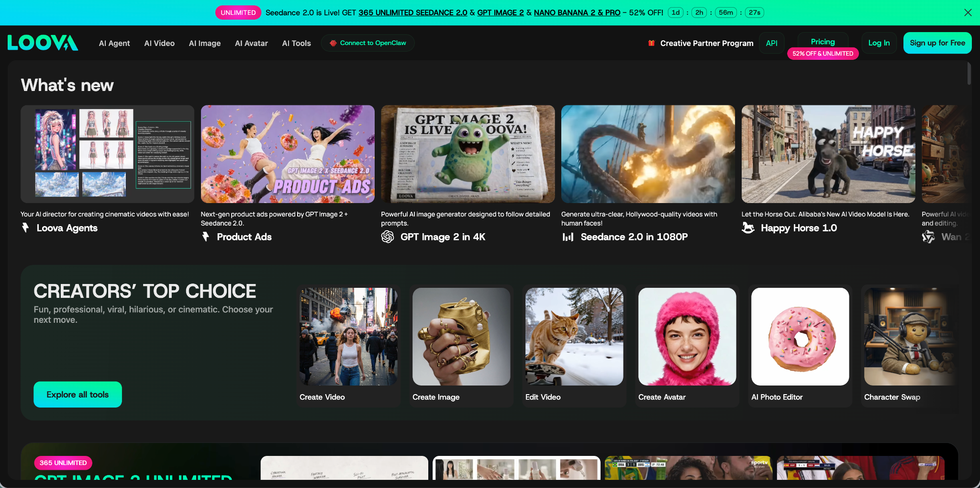Screen dimensions: 980x488
Task: Click the Seedance 2.0 bars icon
Action: click(568, 237)
